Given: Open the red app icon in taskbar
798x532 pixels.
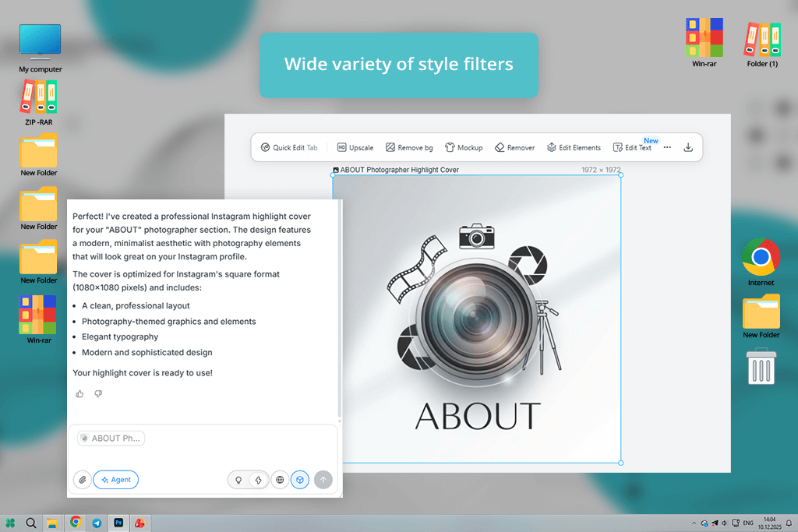Looking at the screenshot, I should point(139,523).
